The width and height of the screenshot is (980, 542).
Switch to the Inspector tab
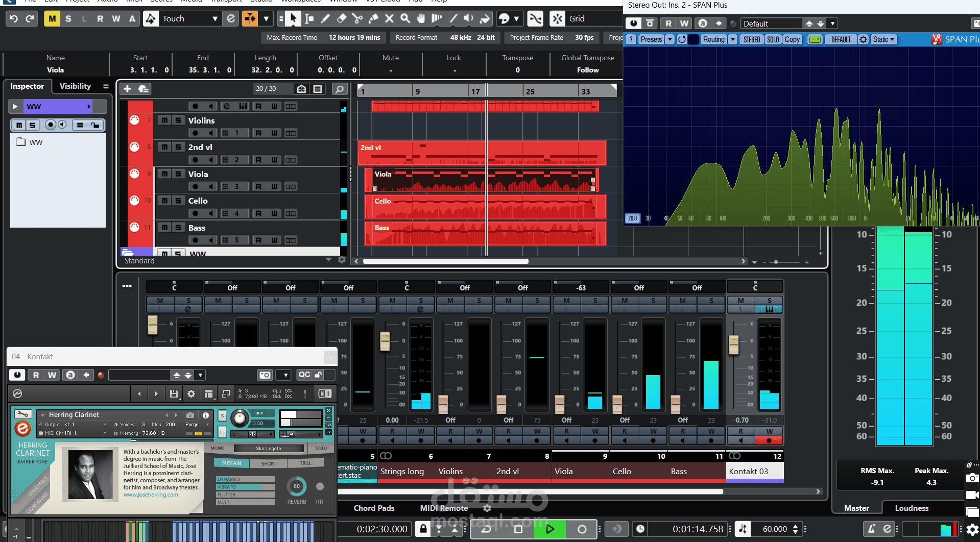click(27, 86)
